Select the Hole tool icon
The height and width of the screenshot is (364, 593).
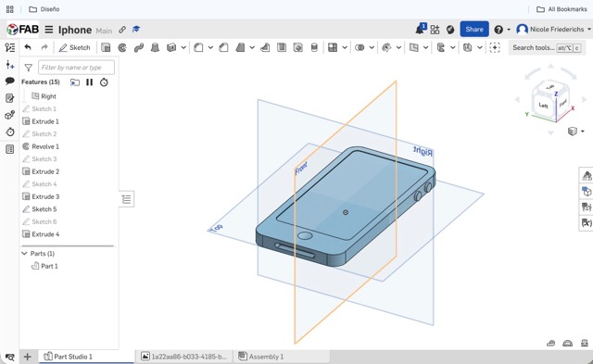coord(298,47)
